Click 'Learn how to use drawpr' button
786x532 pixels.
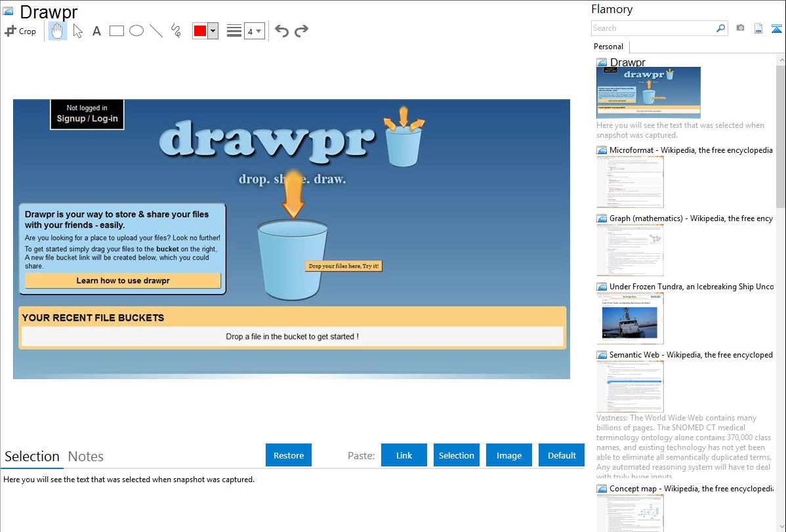pyautogui.click(x=123, y=281)
